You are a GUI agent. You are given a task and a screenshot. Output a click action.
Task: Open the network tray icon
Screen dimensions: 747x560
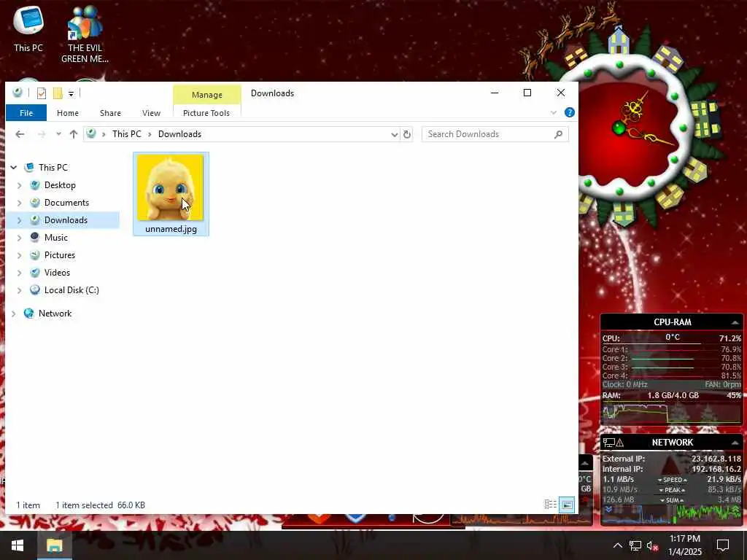[x=635, y=545]
